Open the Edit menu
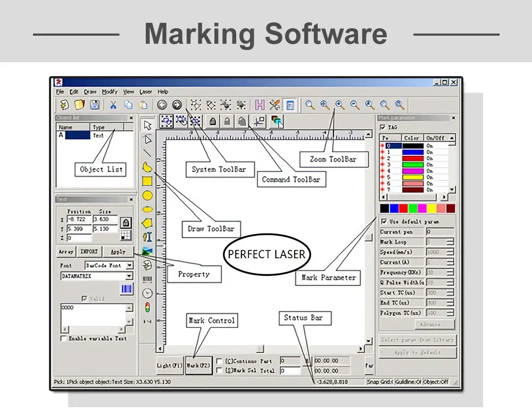Image resolution: width=532 pixels, height=420 pixels. click(x=74, y=92)
